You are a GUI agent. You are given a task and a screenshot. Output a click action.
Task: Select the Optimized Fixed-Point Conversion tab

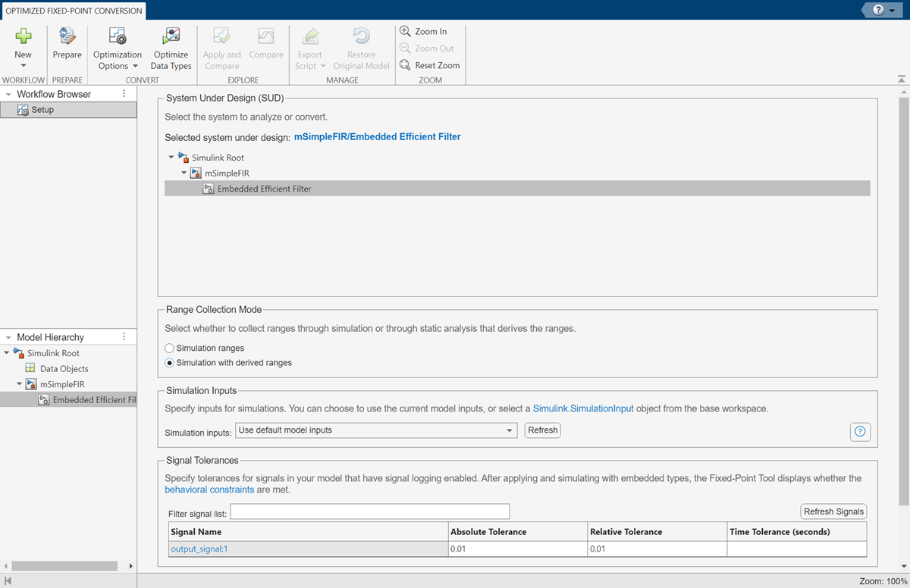pos(74,11)
